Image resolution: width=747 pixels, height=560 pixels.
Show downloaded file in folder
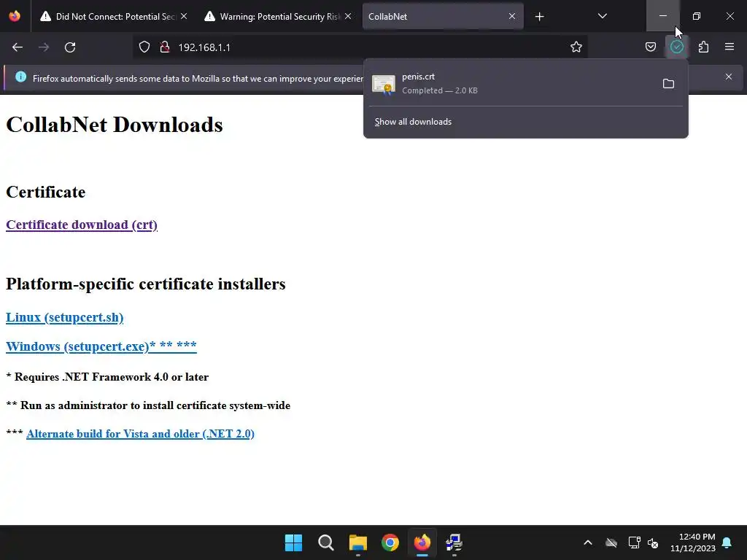[x=668, y=84]
